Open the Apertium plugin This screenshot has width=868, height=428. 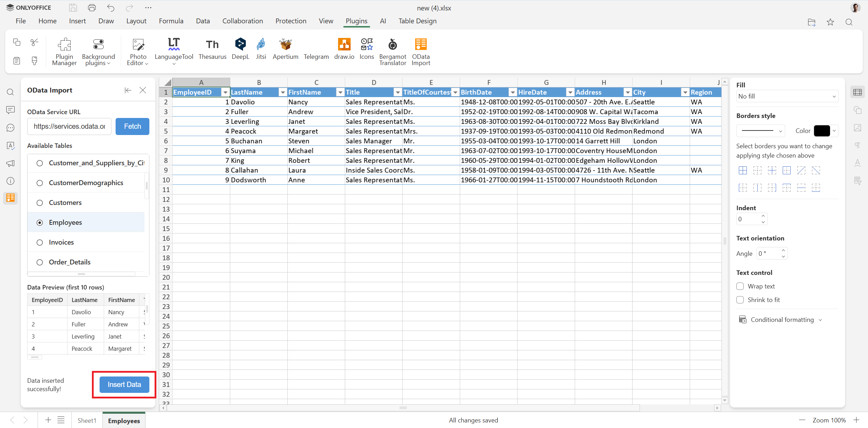pyautogui.click(x=285, y=49)
